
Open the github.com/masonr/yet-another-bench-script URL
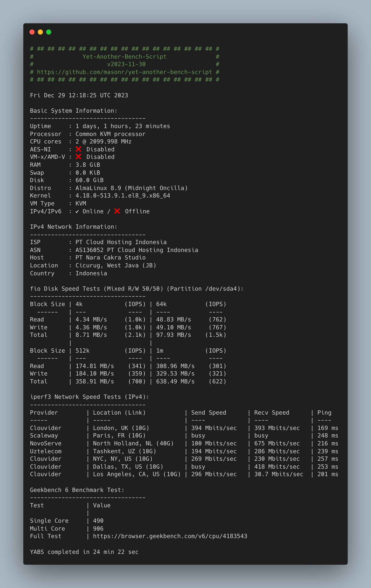(x=125, y=72)
